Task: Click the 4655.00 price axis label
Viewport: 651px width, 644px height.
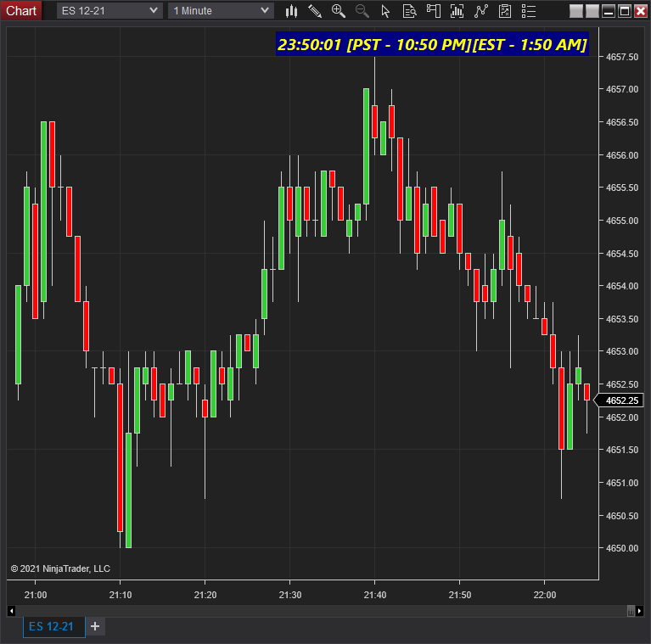Action: pyautogui.click(x=622, y=221)
